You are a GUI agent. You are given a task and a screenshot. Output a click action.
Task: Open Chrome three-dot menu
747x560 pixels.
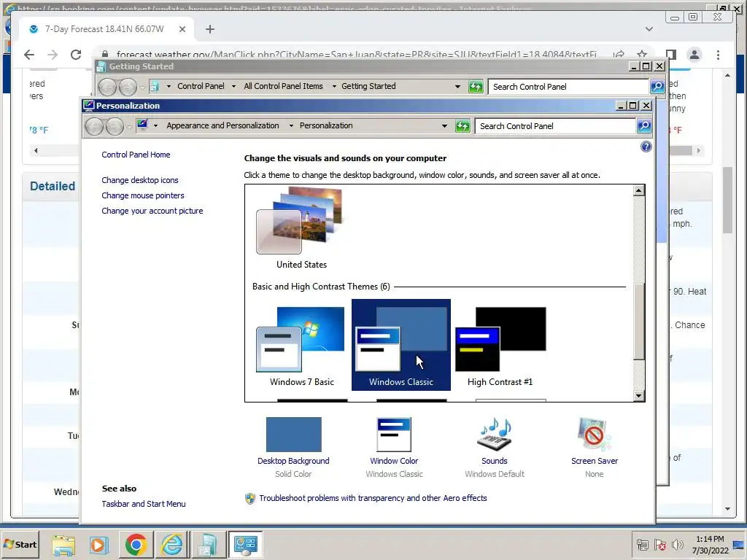point(718,55)
